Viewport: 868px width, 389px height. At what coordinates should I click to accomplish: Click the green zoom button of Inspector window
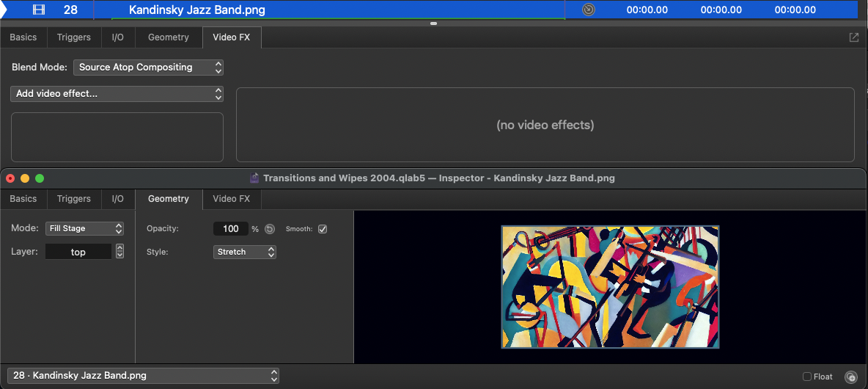coord(40,178)
